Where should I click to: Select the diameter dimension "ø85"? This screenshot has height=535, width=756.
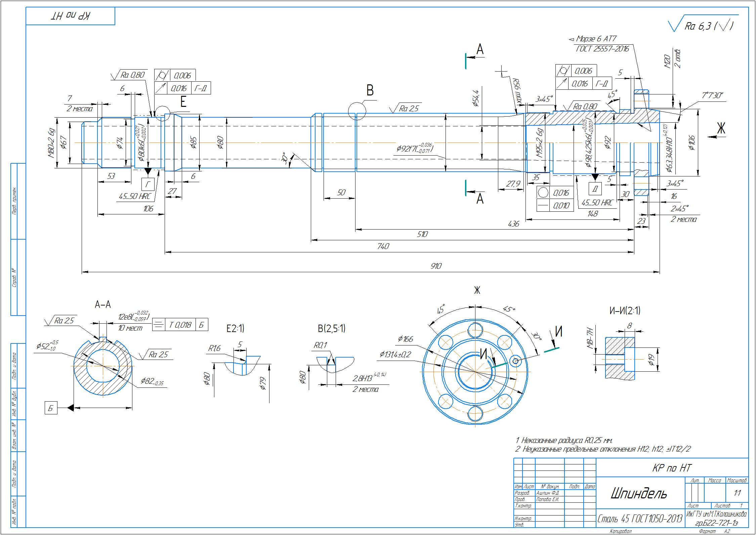coord(193,142)
